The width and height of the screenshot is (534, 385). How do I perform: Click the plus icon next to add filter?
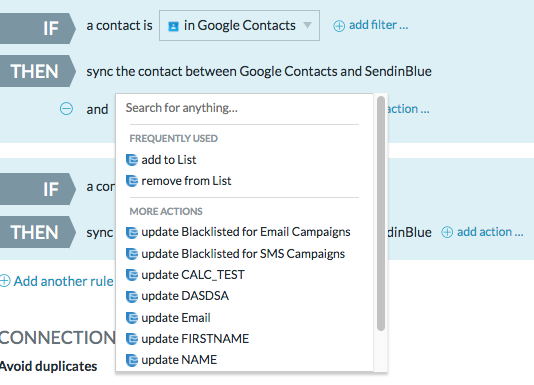[339, 26]
